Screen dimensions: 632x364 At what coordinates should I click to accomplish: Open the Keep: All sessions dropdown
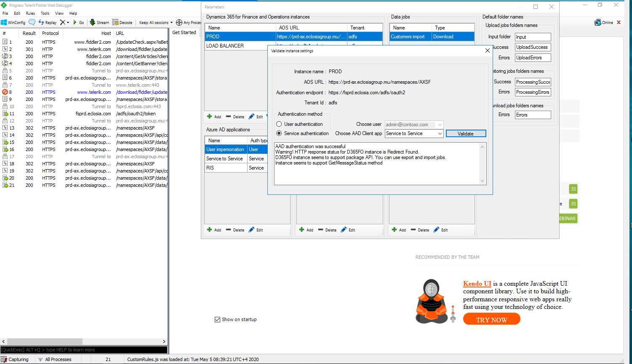[x=155, y=22]
